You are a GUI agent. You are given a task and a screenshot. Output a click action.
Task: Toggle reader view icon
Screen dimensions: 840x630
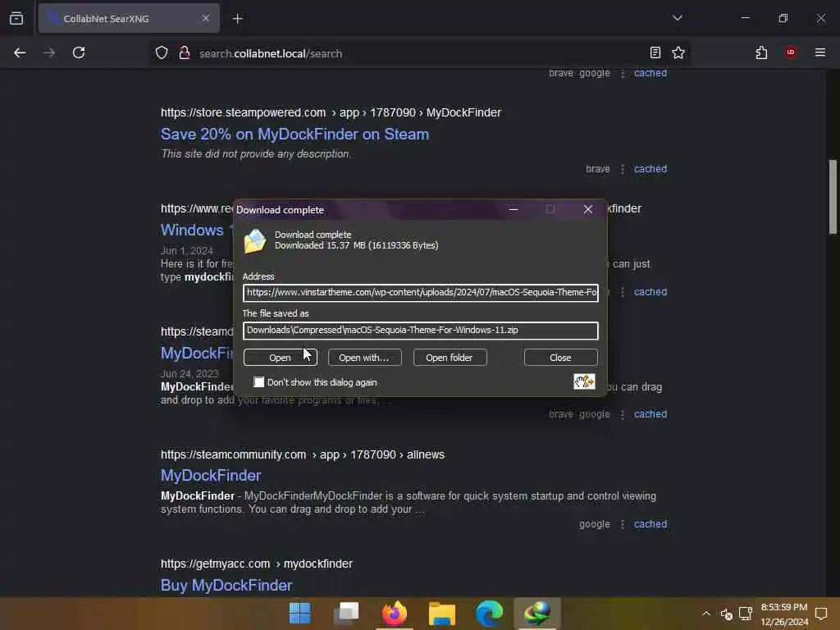(x=655, y=52)
